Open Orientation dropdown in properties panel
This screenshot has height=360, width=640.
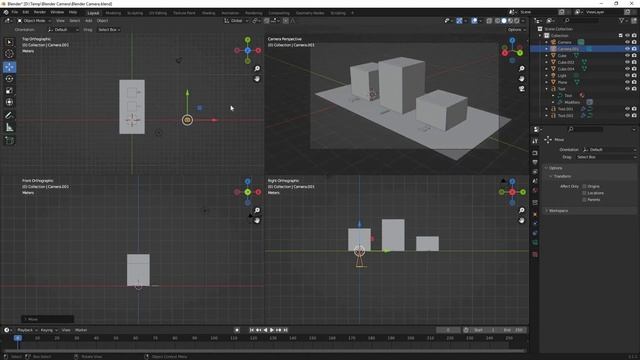609,150
